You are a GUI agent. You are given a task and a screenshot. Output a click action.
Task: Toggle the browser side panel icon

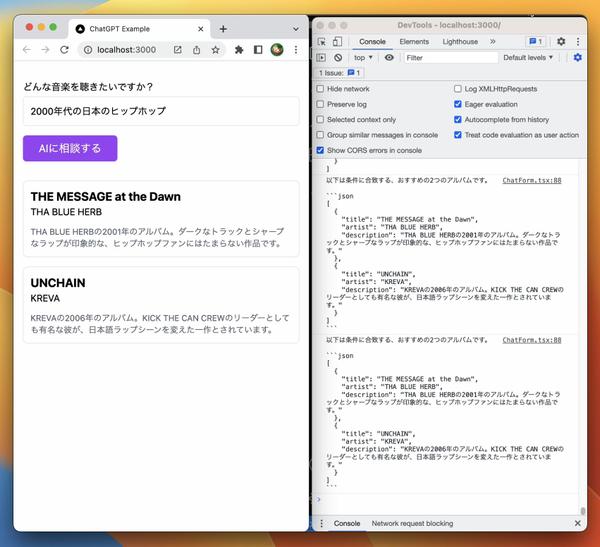(x=258, y=50)
